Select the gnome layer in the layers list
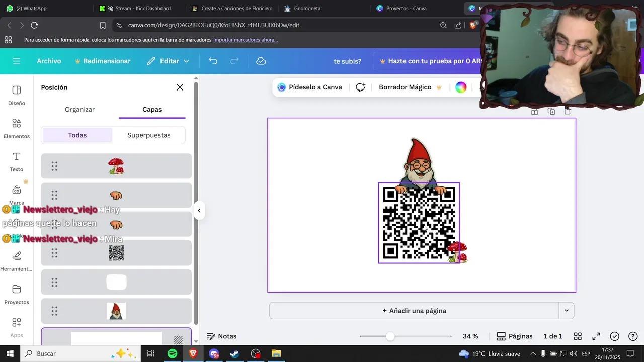 [116, 311]
